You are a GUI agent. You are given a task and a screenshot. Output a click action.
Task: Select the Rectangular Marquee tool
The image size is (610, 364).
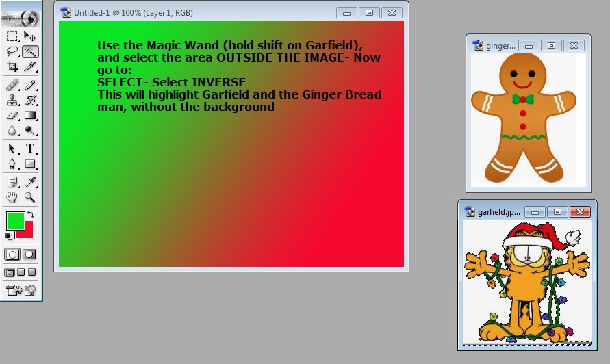[x=12, y=36]
